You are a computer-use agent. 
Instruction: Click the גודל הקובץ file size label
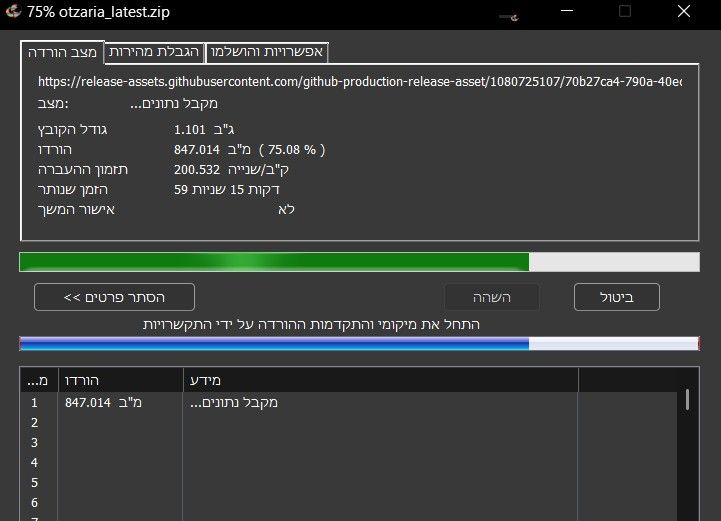click(73, 130)
